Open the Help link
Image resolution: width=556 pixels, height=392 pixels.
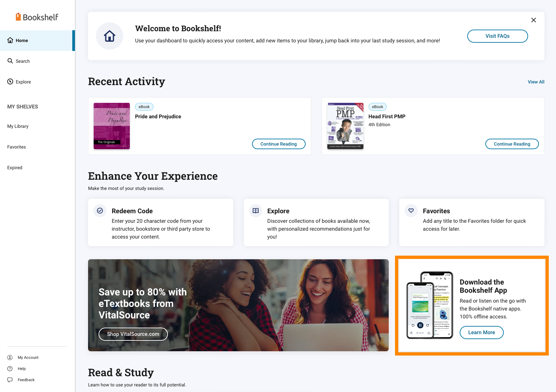[x=22, y=369]
